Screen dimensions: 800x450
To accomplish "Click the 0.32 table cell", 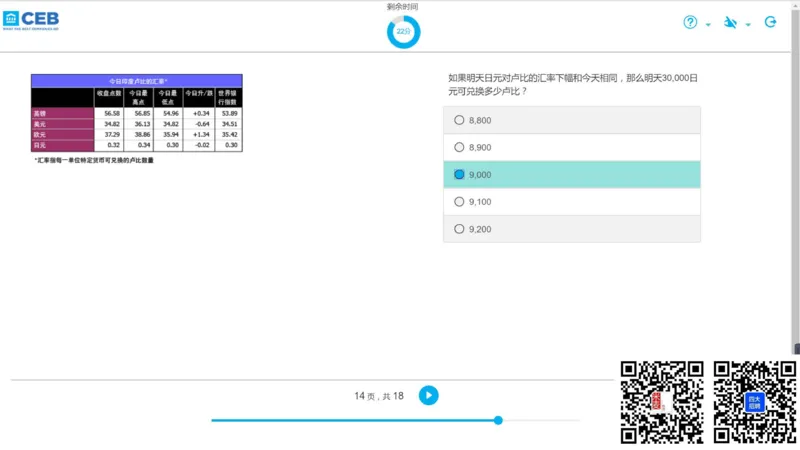I will [109, 145].
